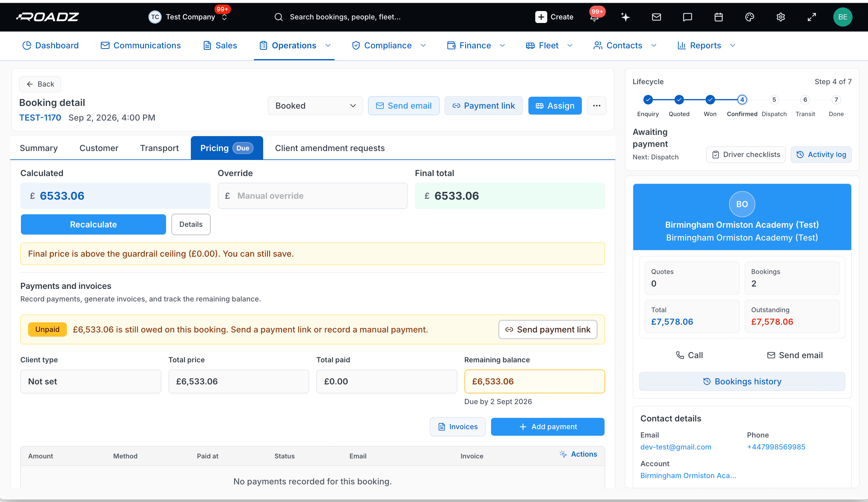Open the Activity log
This screenshot has width=868, height=502.
(821, 155)
